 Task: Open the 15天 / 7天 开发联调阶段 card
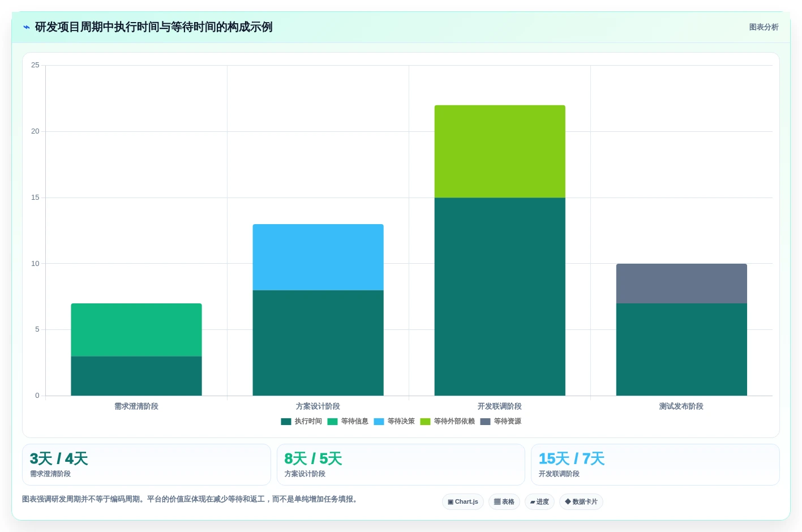(x=655, y=465)
